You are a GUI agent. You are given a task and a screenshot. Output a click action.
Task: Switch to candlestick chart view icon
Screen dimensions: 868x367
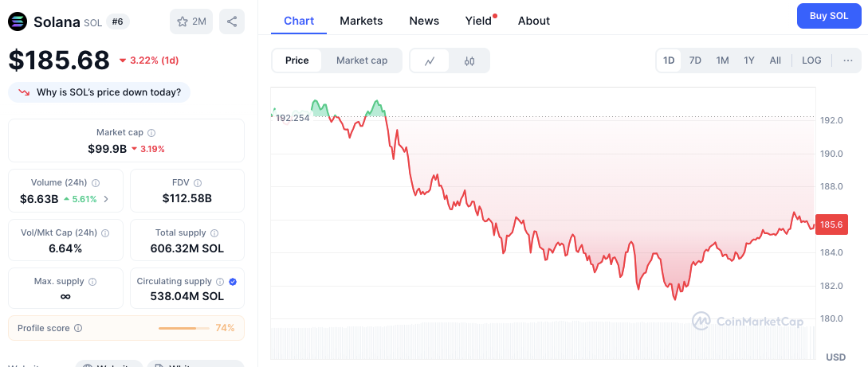click(x=469, y=61)
